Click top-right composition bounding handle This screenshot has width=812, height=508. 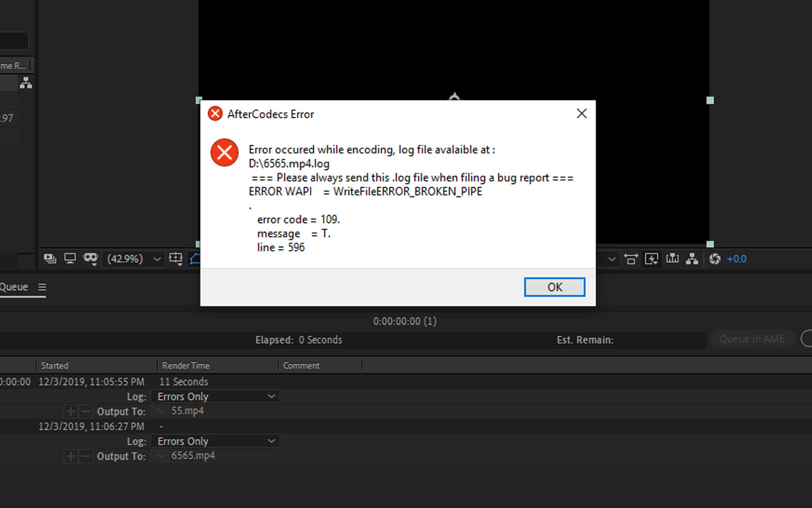point(710,100)
